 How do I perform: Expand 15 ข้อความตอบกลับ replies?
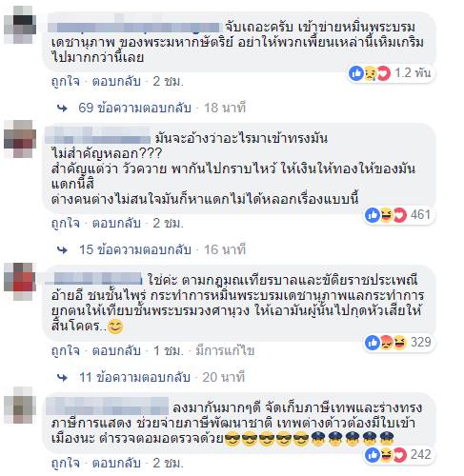pos(135,249)
